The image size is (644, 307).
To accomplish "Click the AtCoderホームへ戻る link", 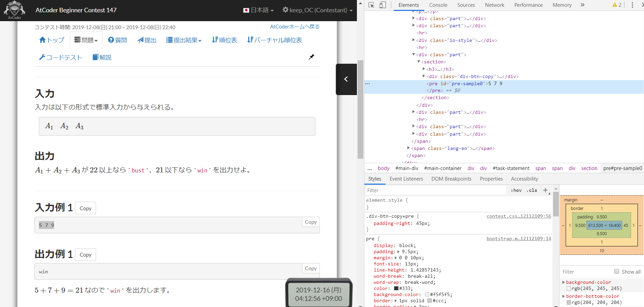I will (295, 27).
